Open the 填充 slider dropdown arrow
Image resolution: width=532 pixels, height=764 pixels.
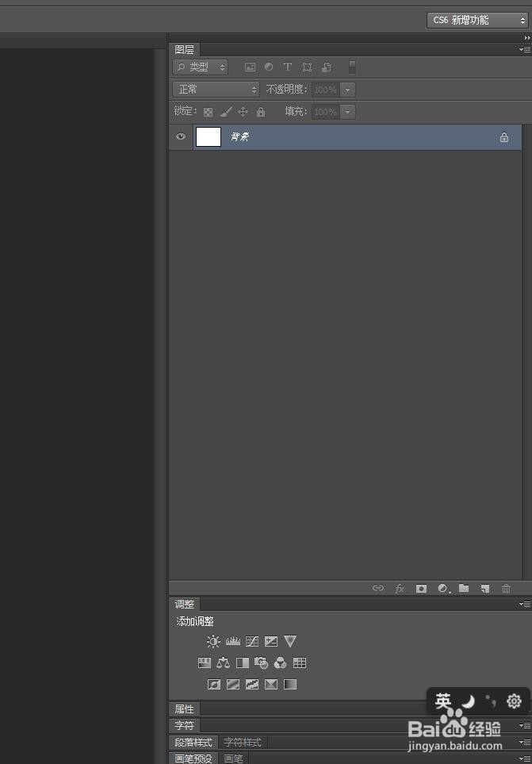tap(347, 112)
